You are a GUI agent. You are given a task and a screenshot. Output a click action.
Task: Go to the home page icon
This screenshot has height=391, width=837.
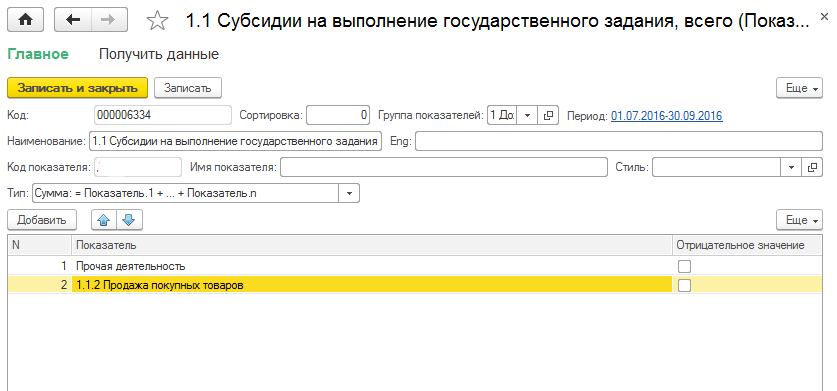point(26,20)
